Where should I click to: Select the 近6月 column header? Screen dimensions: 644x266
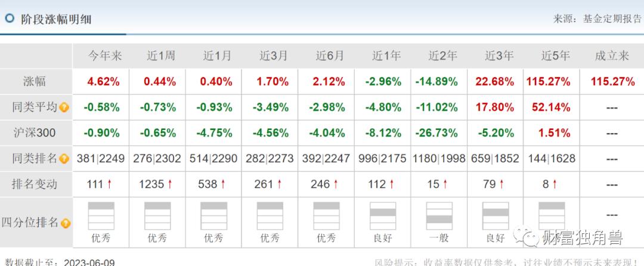pos(330,56)
